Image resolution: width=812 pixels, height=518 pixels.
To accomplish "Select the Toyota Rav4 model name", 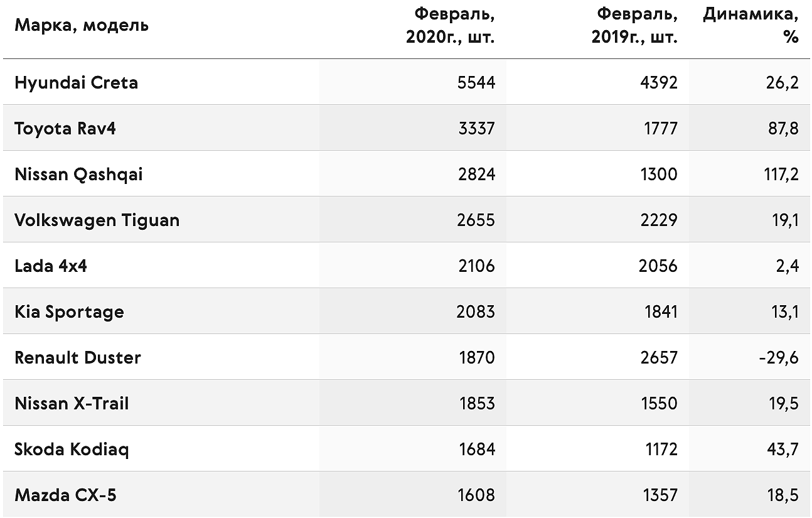I will 65,128.
